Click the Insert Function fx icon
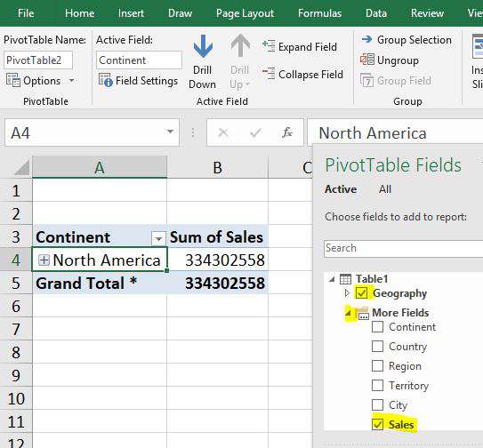 [x=287, y=132]
